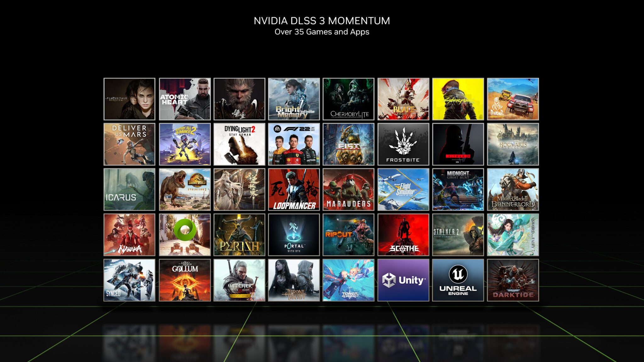Open Blade and Soul game tile
The width and height of the screenshot is (644, 362).
click(x=403, y=99)
